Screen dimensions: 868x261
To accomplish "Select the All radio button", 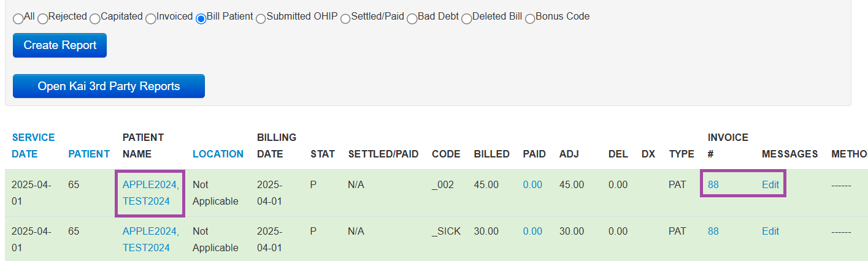I will 18,19.
